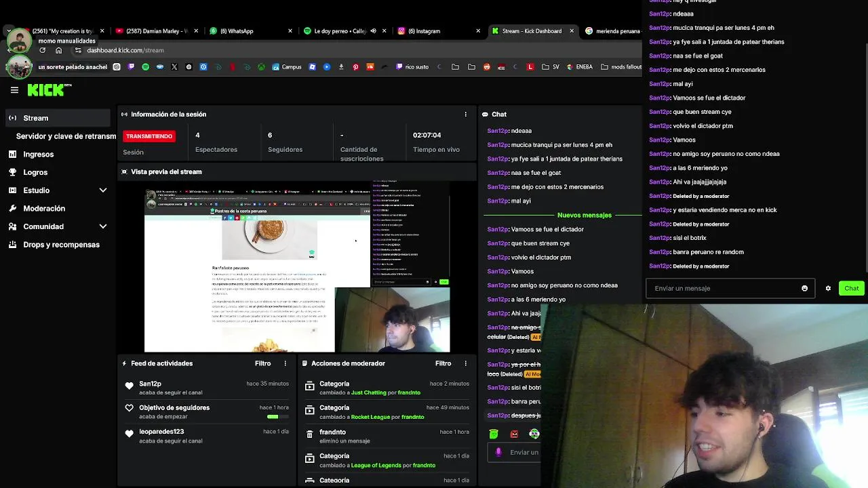
Task: Select the green emote below the chat
Action: pos(494,434)
